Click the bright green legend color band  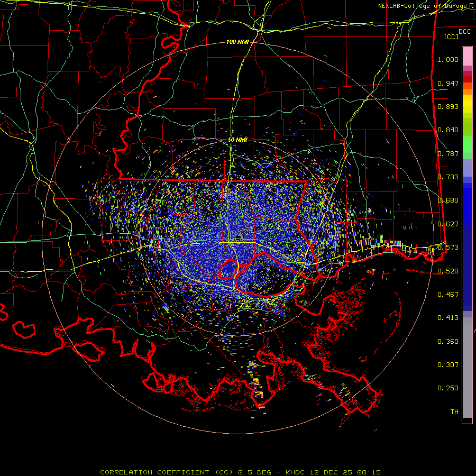pyautogui.click(x=467, y=144)
